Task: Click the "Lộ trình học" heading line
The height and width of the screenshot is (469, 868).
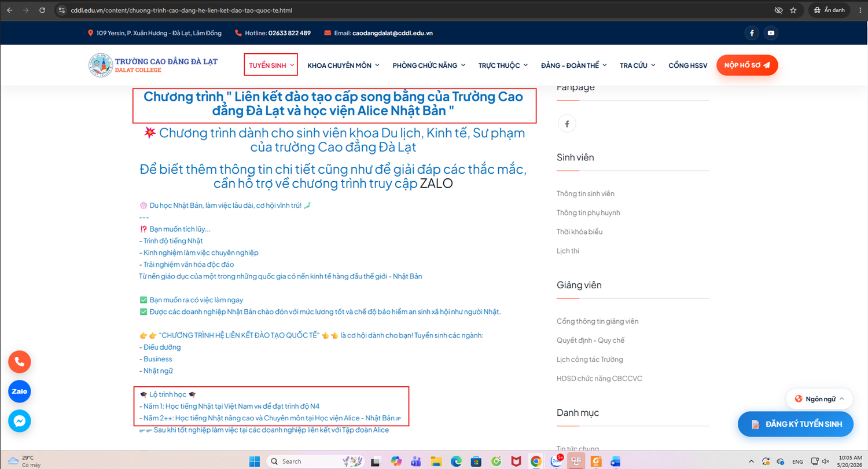Action: [168, 394]
